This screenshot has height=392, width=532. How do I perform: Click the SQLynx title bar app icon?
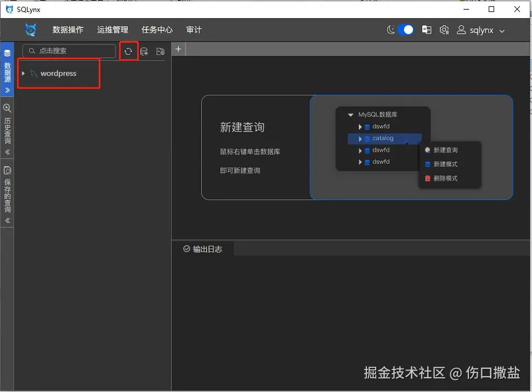tap(9, 9)
